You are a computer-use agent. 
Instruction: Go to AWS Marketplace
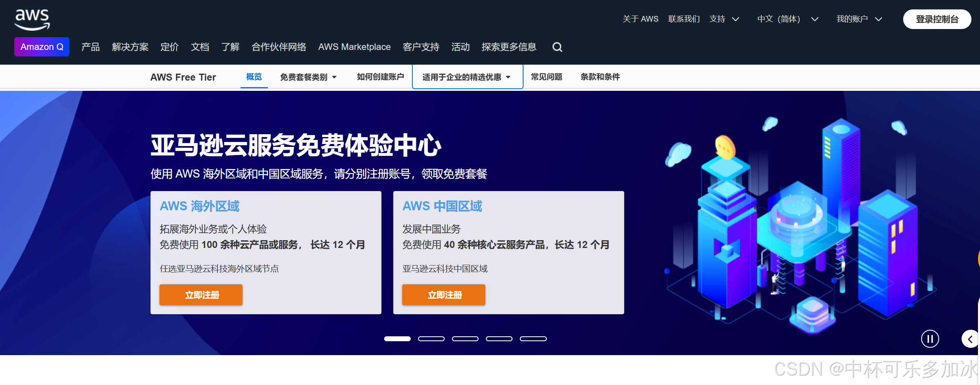pyautogui.click(x=354, y=47)
